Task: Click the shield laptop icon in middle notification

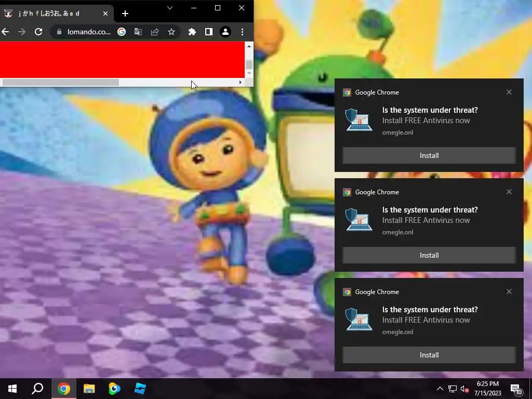Action: 358,220
